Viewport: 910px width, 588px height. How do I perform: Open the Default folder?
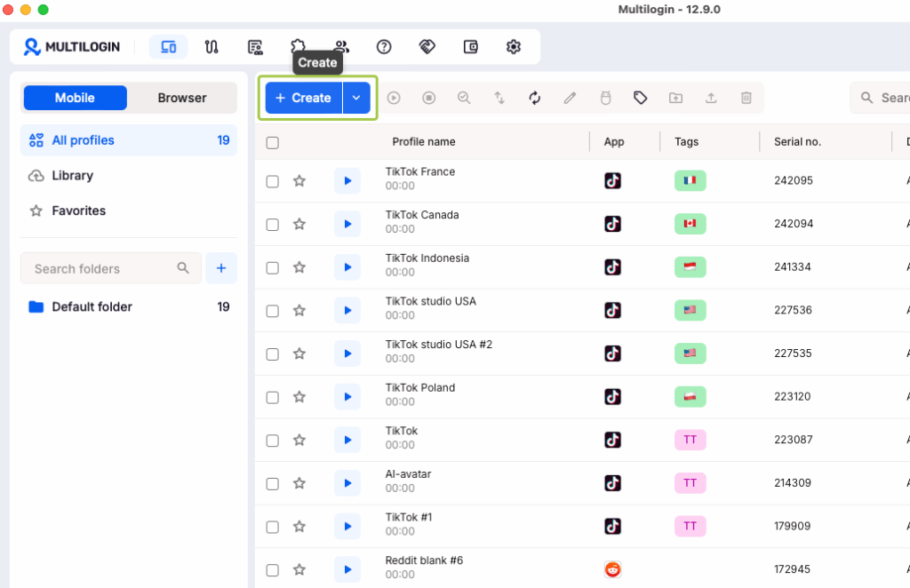pos(129,306)
